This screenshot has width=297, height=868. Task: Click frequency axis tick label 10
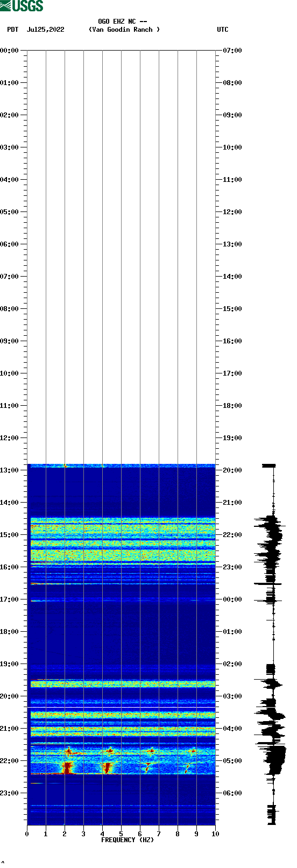pyautogui.click(x=215, y=834)
